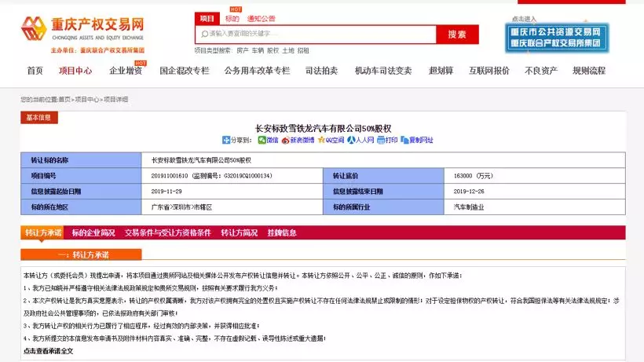The image size is (644, 362).
Task: Switch to 标的企业简况 tab
Action: 93,232
